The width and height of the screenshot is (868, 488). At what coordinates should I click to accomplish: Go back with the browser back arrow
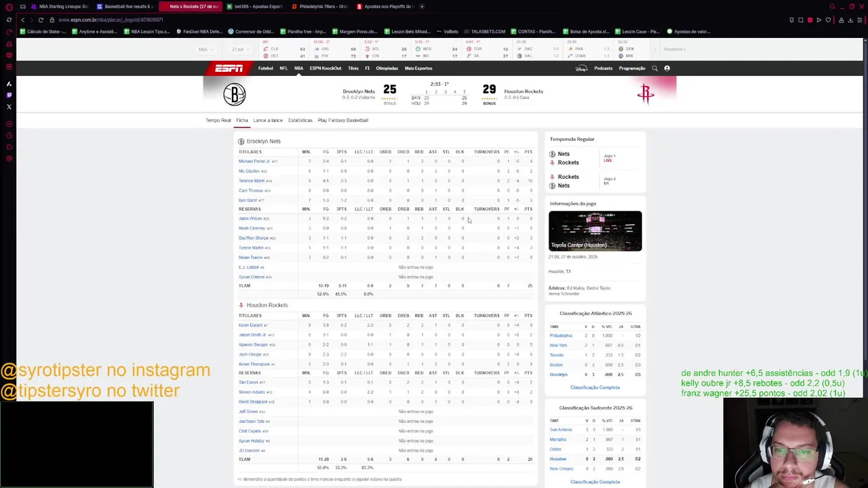(x=22, y=20)
